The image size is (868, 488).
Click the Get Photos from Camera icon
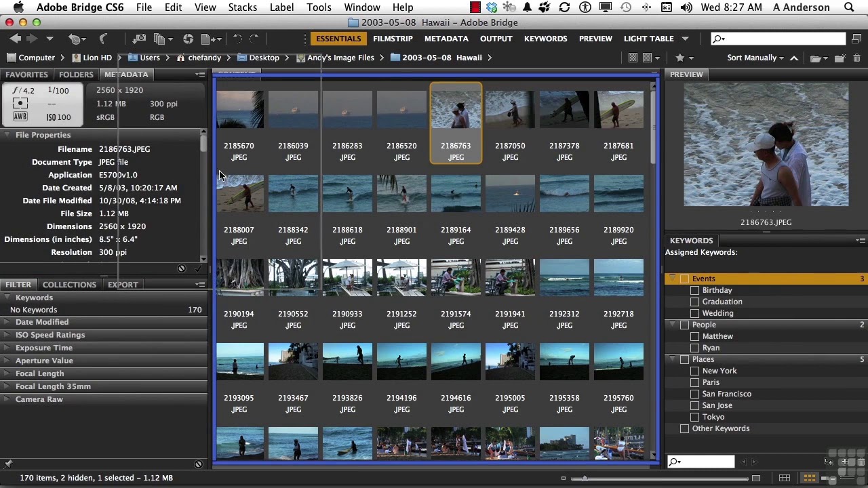pos(139,39)
